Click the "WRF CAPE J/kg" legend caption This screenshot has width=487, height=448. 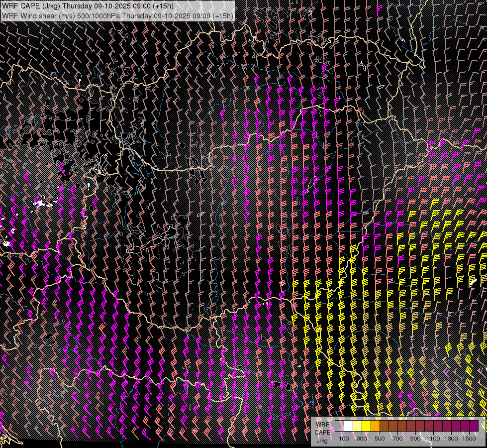[322, 432]
